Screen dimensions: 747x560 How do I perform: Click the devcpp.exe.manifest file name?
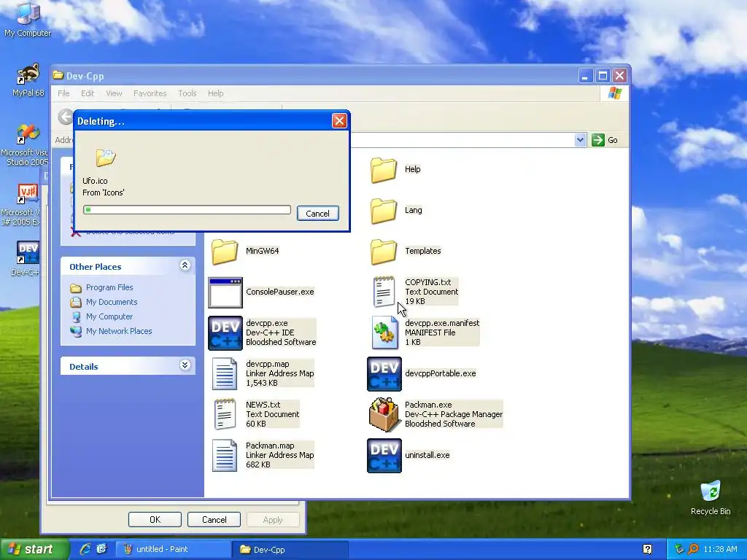(x=442, y=323)
